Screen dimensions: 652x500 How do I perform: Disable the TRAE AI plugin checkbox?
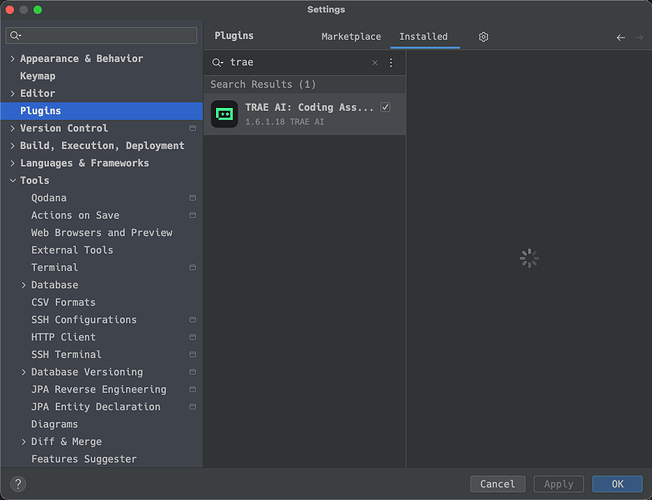coord(385,107)
